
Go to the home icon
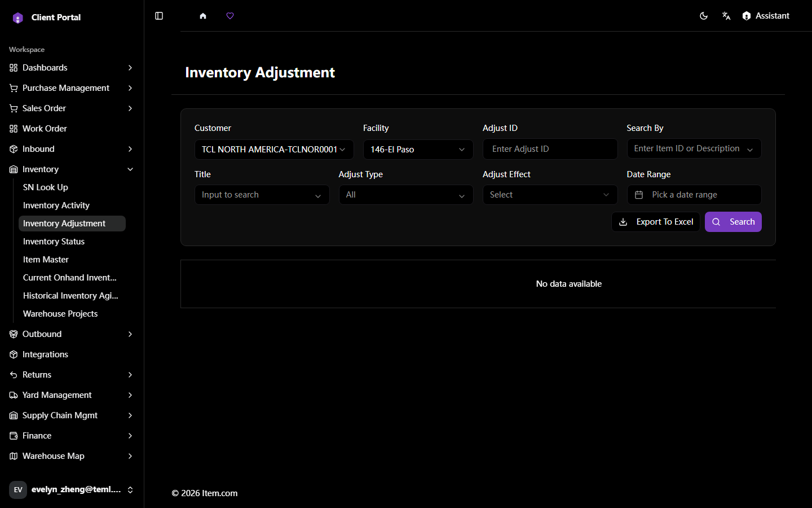click(203, 16)
